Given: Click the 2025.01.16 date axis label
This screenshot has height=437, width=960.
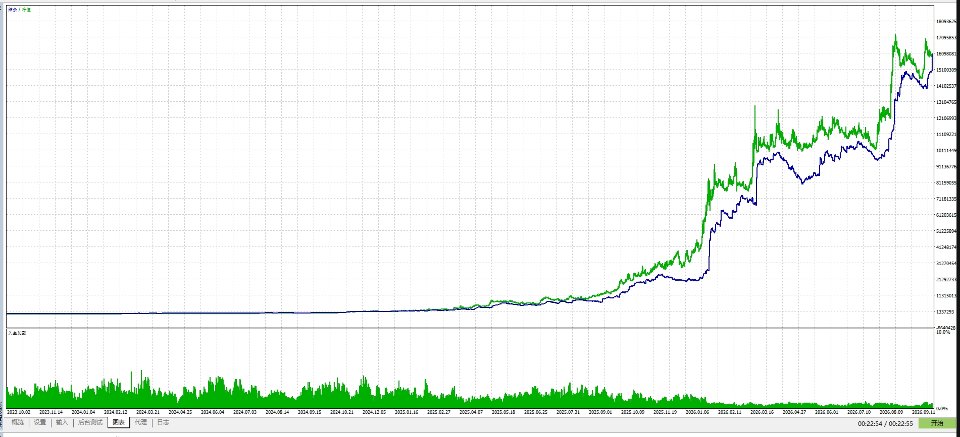Looking at the screenshot, I should pos(406,413).
